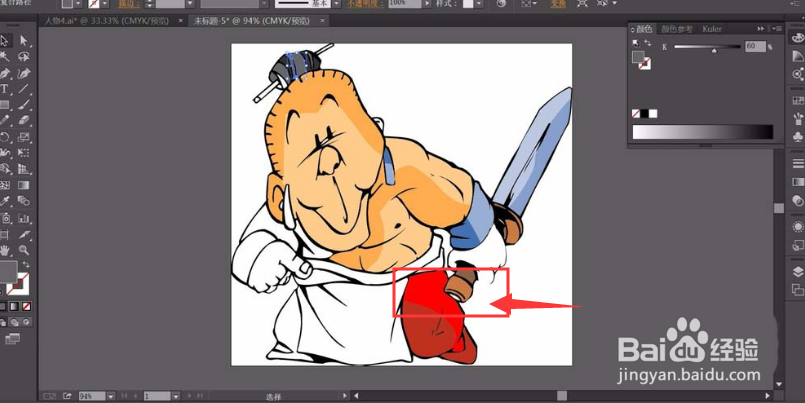This screenshot has width=805, height=403.
Task: Switch to Draw Behind mode
Action: 15,322
